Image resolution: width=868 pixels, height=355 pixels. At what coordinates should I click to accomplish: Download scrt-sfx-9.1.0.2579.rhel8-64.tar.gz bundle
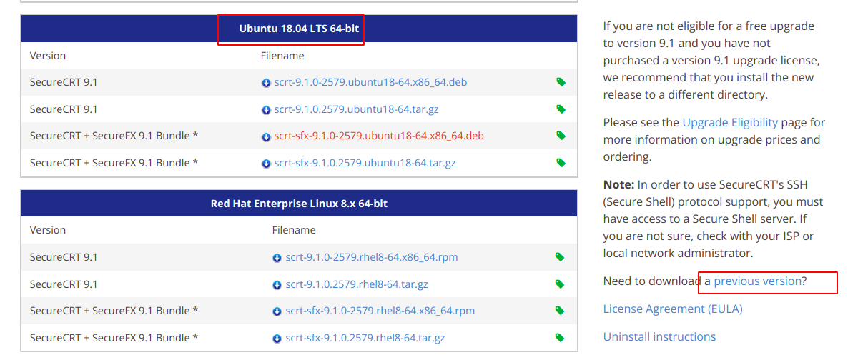pyautogui.click(x=365, y=338)
